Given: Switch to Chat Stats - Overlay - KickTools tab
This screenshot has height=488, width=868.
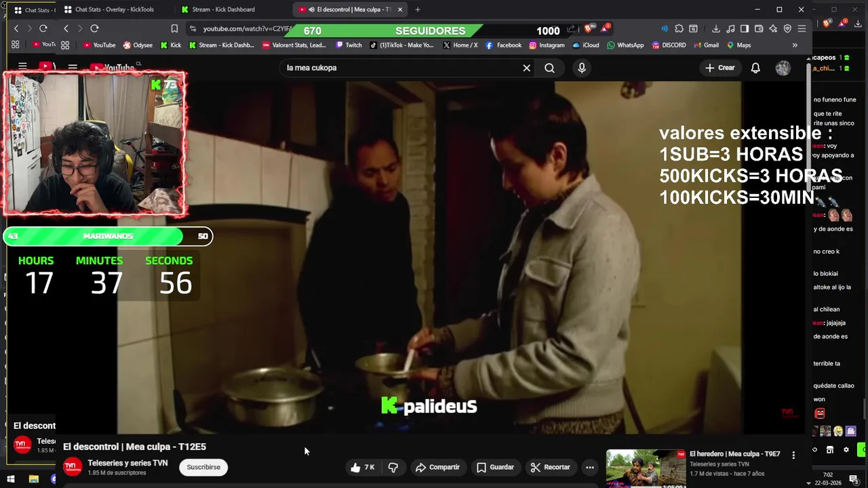Looking at the screenshot, I should pyautogui.click(x=114, y=9).
